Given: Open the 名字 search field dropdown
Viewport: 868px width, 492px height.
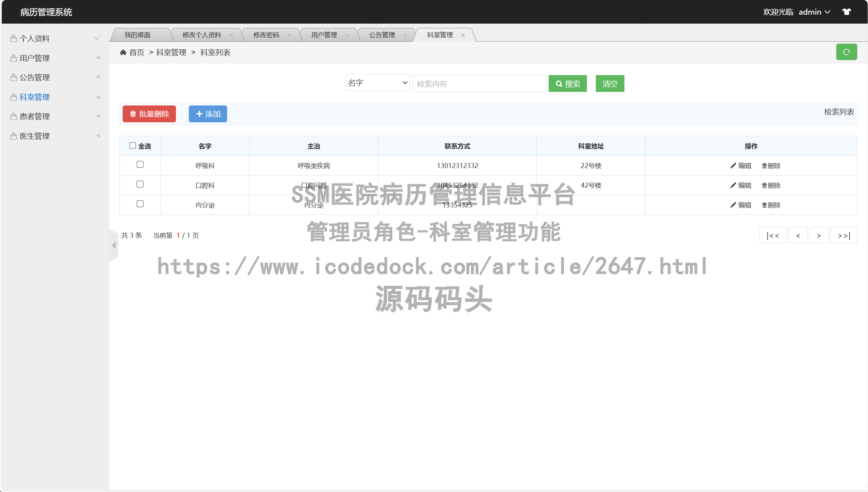Looking at the screenshot, I should pyautogui.click(x=377, y=83).
